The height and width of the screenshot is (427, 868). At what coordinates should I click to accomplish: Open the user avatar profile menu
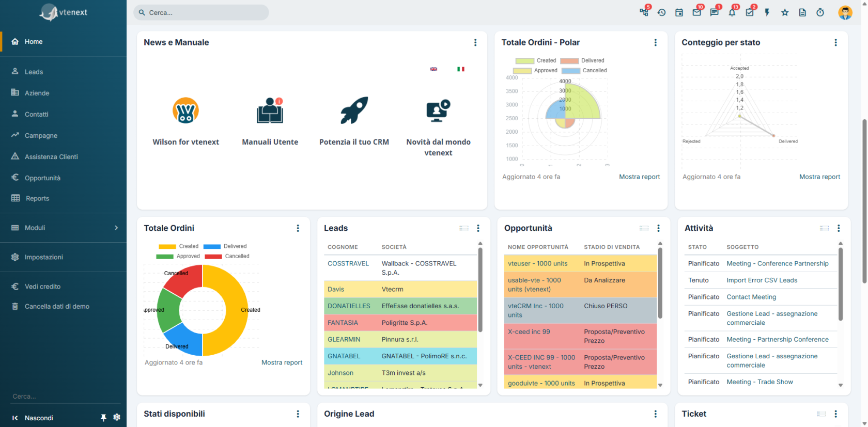(x=845, y=12)
